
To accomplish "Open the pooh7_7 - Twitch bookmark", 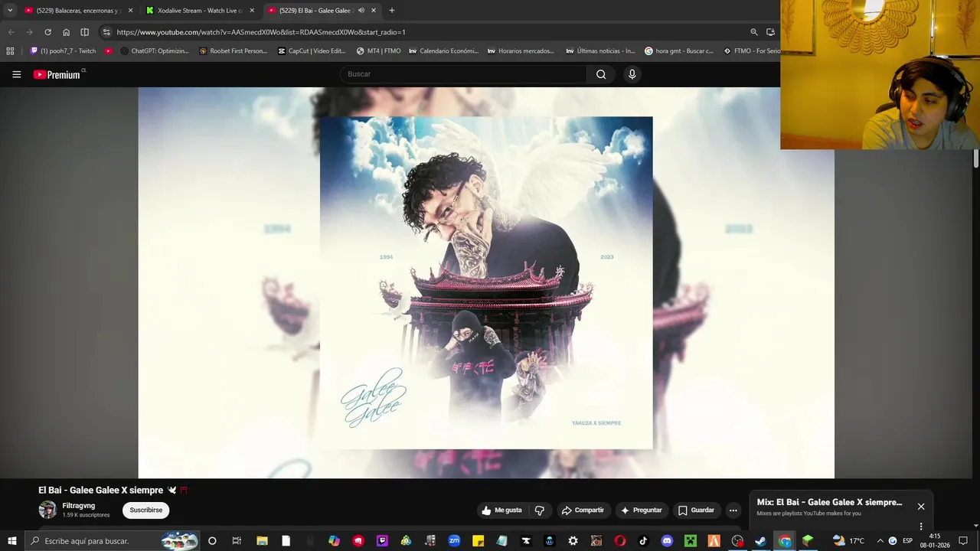I will (x=63, y=51).
